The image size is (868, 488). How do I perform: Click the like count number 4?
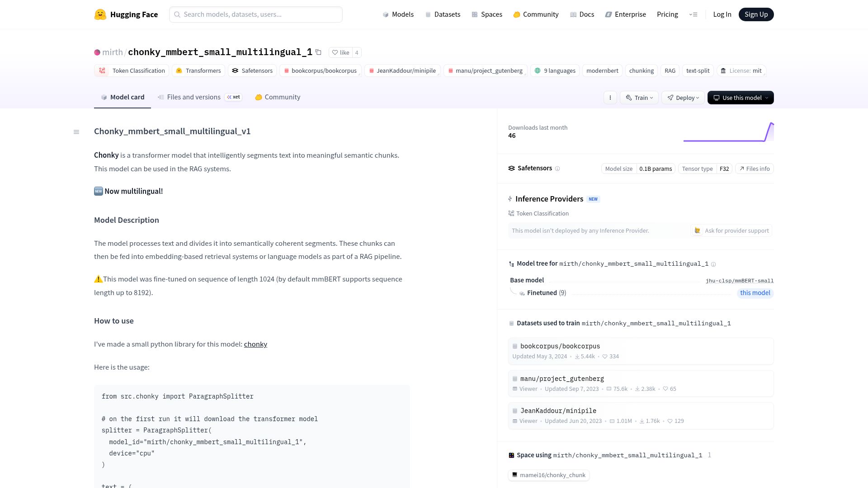click(357, 52)
